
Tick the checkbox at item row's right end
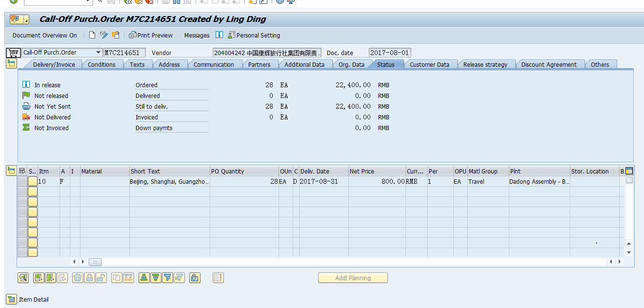(629, 180)
